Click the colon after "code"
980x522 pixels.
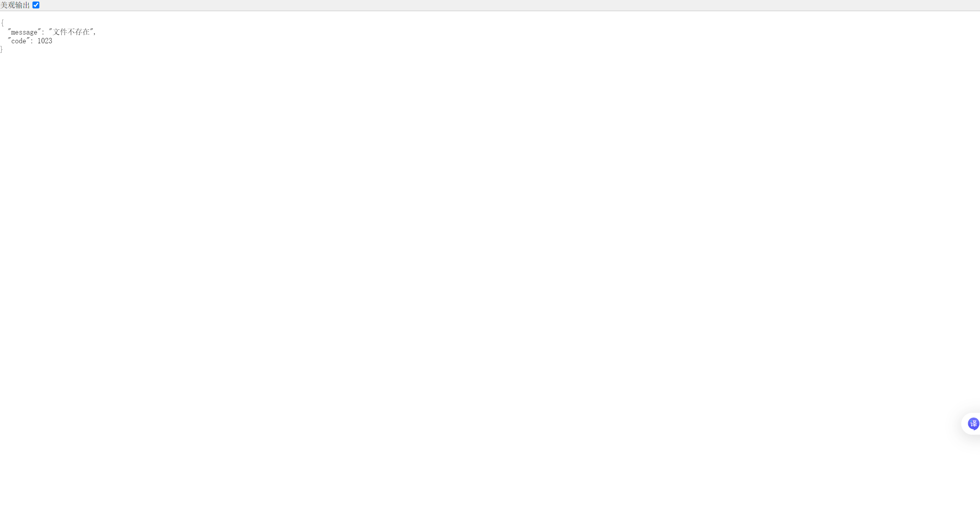click(32, 41)
